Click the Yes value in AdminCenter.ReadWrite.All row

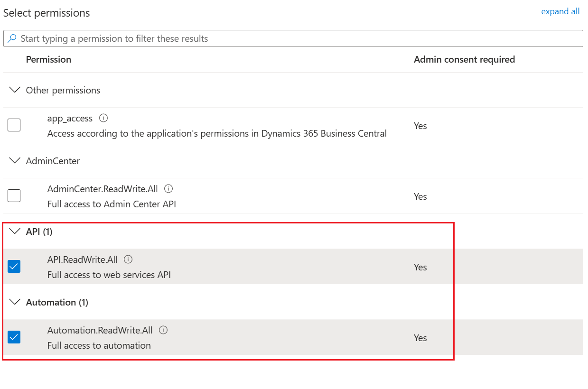(420, 196)
